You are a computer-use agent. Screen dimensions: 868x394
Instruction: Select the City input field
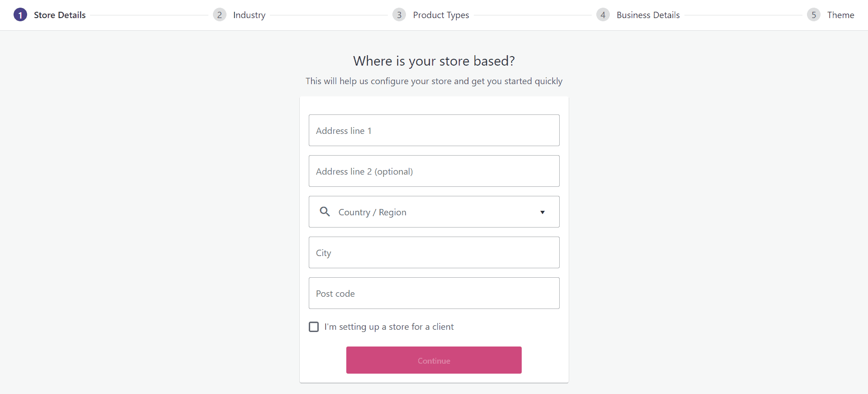click(x=434, y=252)
